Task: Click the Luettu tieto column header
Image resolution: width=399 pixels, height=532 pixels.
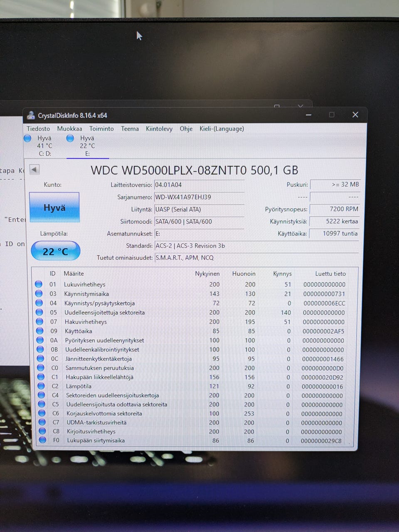Action: [x=330, y=274]
